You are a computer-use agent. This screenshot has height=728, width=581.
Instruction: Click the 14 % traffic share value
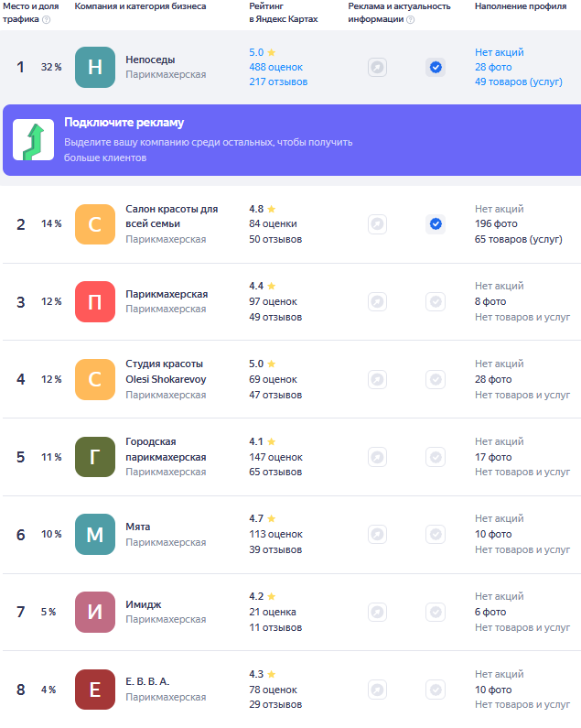51,223
